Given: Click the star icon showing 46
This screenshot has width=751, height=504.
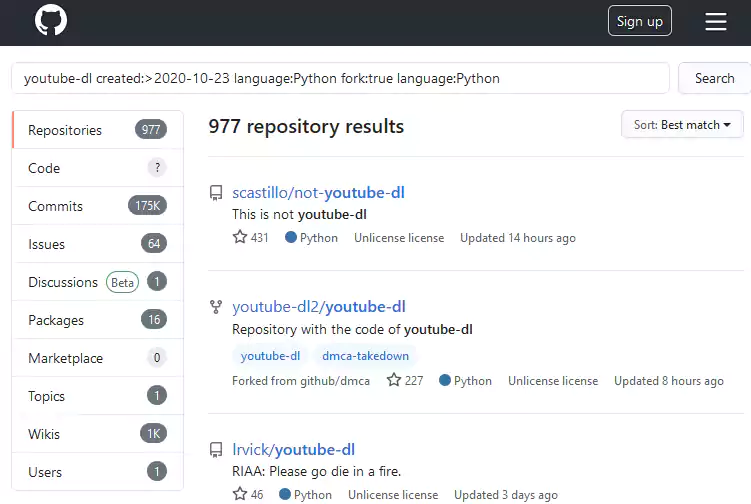Looking at the screenshot, I should tap(239, 494).
